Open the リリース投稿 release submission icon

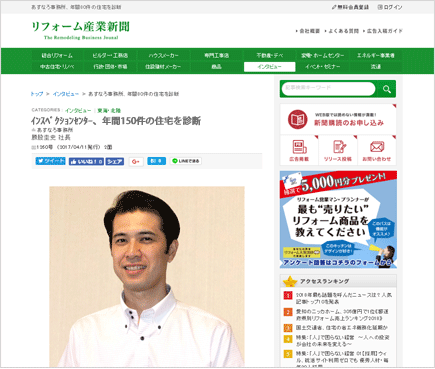pos(338,150)
